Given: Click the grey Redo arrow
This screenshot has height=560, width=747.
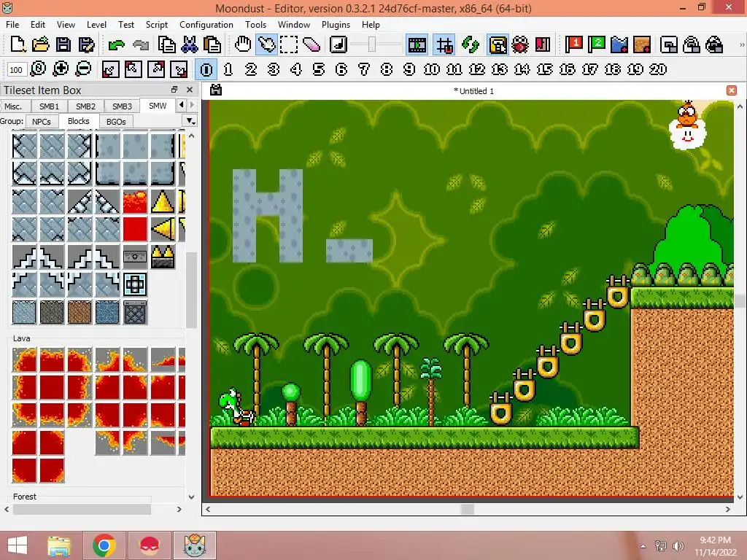Looking at the screenshot, I should click(x=141, y=44).
